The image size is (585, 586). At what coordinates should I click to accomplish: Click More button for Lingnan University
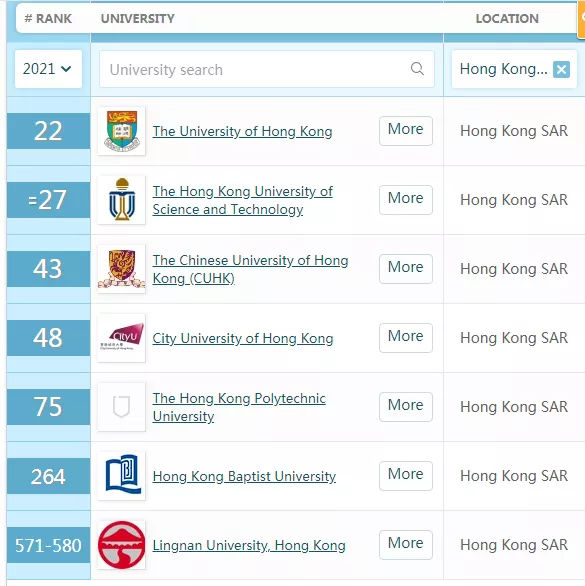[406, 545]
